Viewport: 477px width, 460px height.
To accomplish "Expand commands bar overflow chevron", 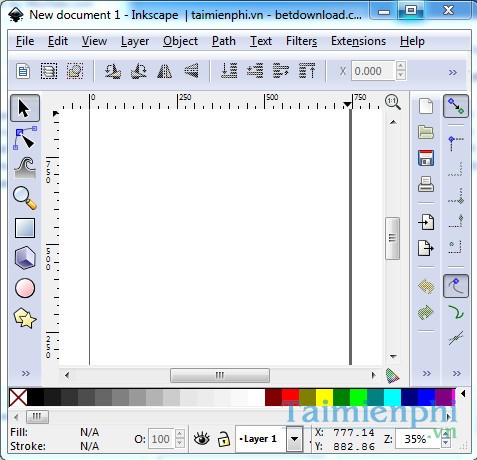I will (x=427, y=373).
